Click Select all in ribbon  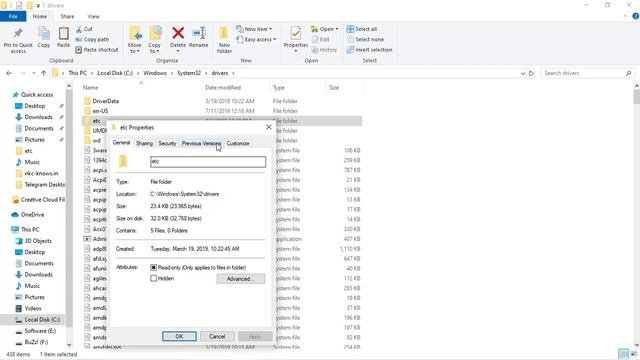[362, 29]
